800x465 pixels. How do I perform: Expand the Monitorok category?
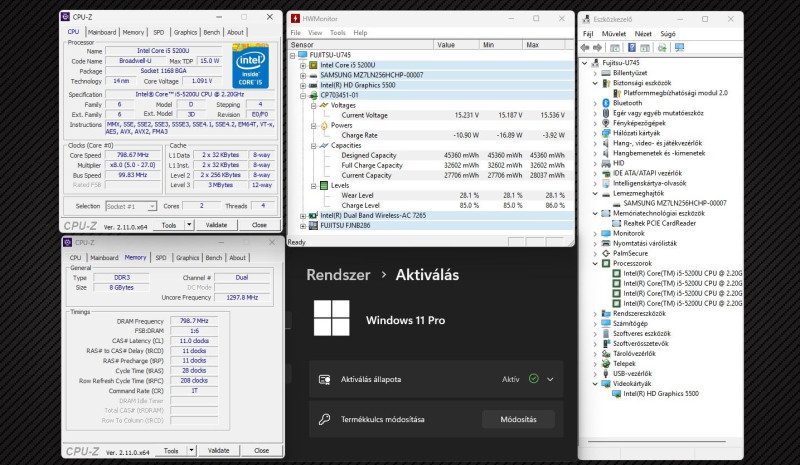[595, 233]
